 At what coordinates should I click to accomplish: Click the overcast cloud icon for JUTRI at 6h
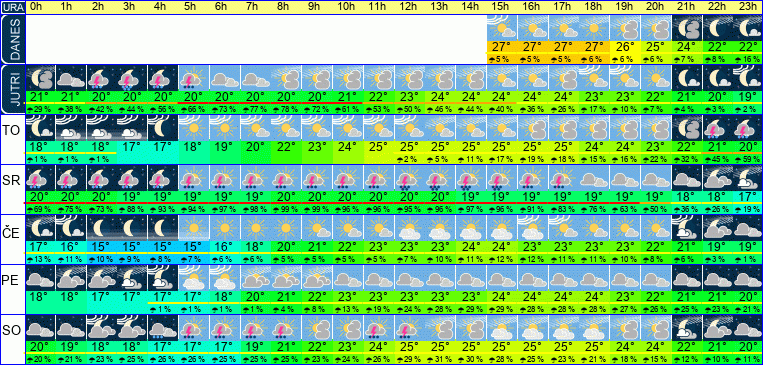tap(224, 78)
